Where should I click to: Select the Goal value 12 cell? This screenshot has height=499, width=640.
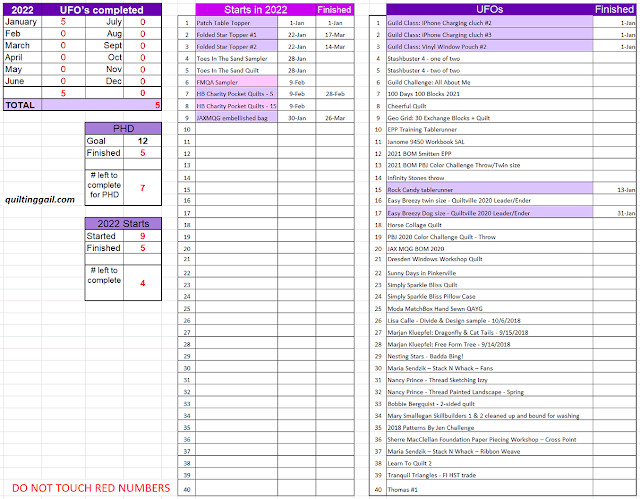142,141
